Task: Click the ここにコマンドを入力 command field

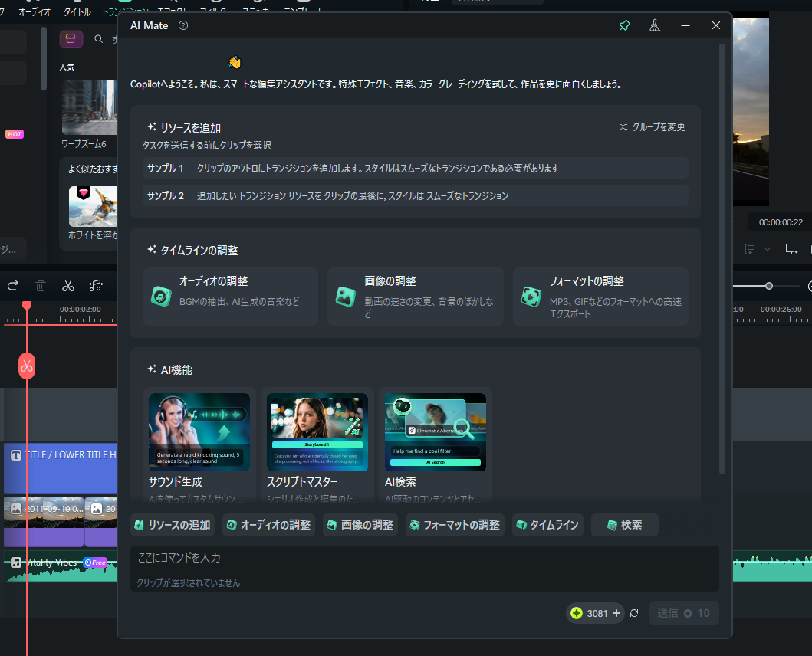Action: (x=425, y=569)
